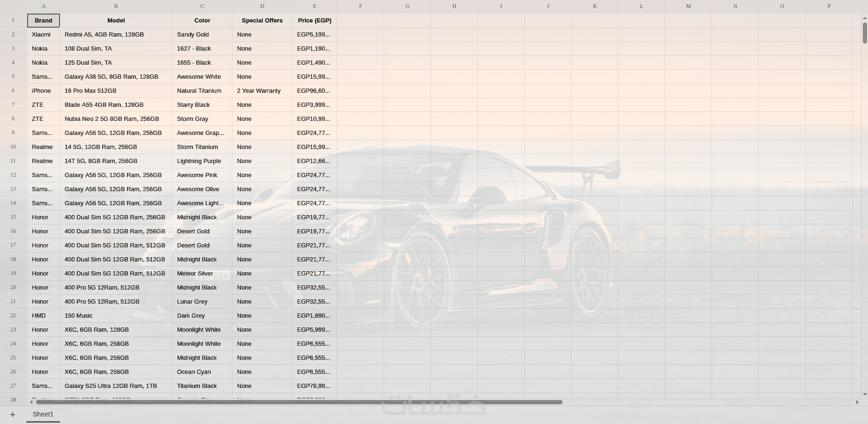Select the Storm Titanium cell
Screen dimensions: 868x424
[202, 147]
